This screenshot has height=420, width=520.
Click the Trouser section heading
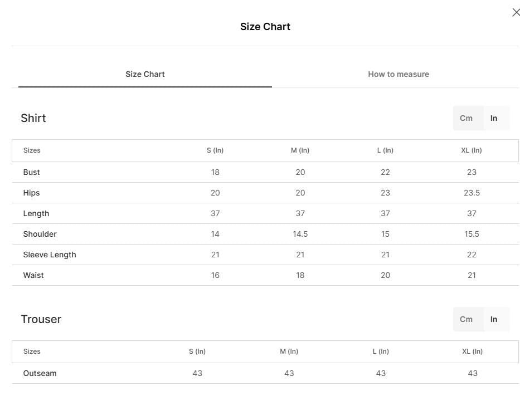[x=41, y=319]
